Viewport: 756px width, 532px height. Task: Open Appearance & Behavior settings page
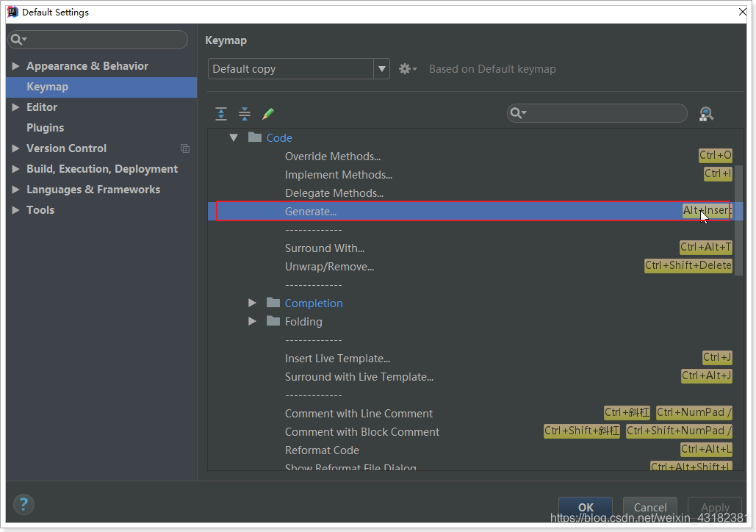(x=87, y=66)
